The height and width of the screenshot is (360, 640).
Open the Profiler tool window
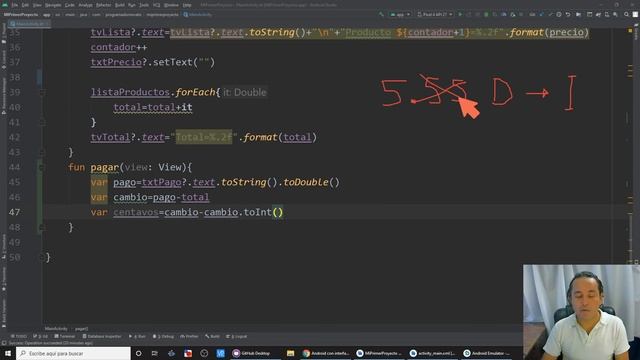[189, 336]
